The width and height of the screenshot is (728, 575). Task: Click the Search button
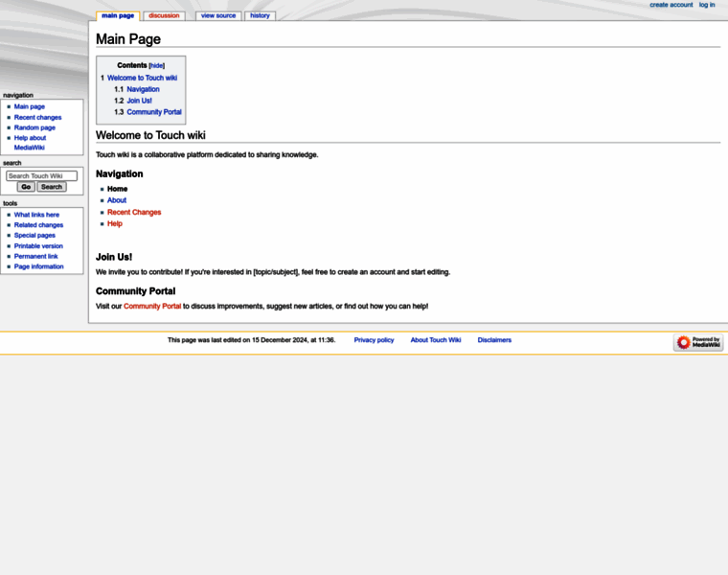[x=52, y=187]
